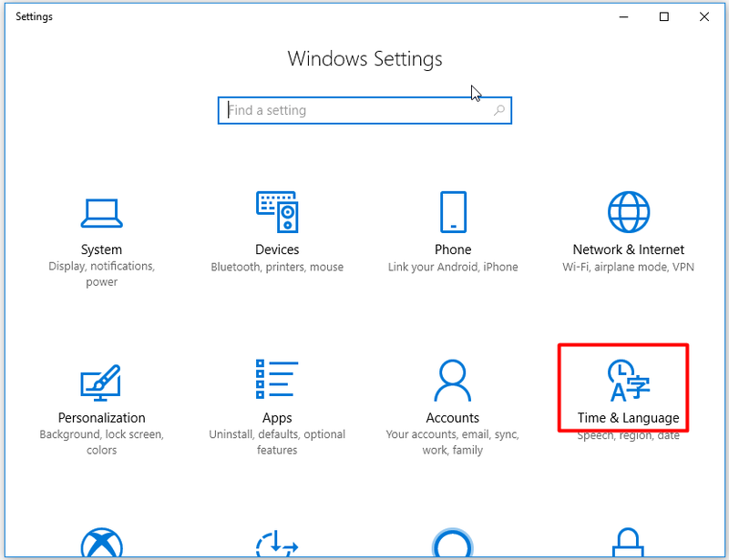
Task: Open the Gaming Xbox icon
Action: (x=101, y=544)
